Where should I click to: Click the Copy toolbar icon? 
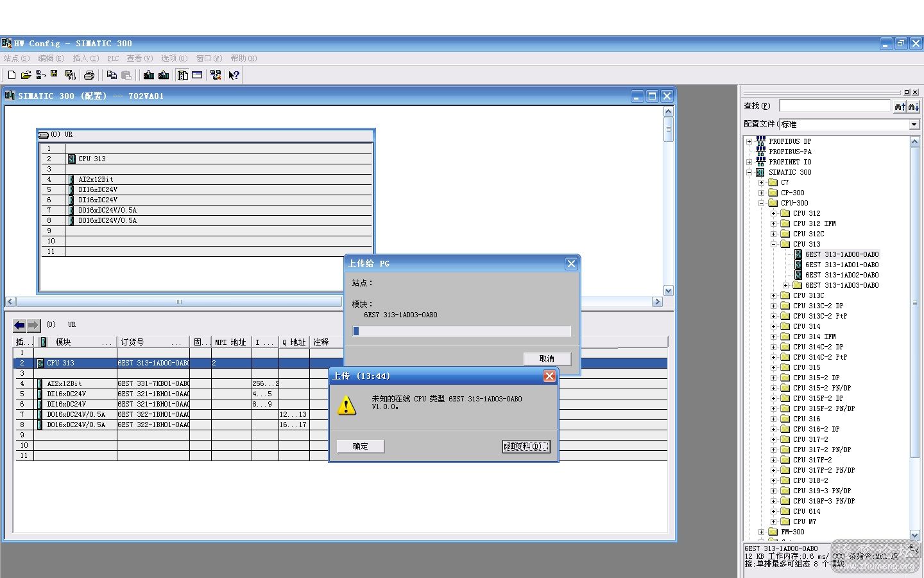coord(112,75)
